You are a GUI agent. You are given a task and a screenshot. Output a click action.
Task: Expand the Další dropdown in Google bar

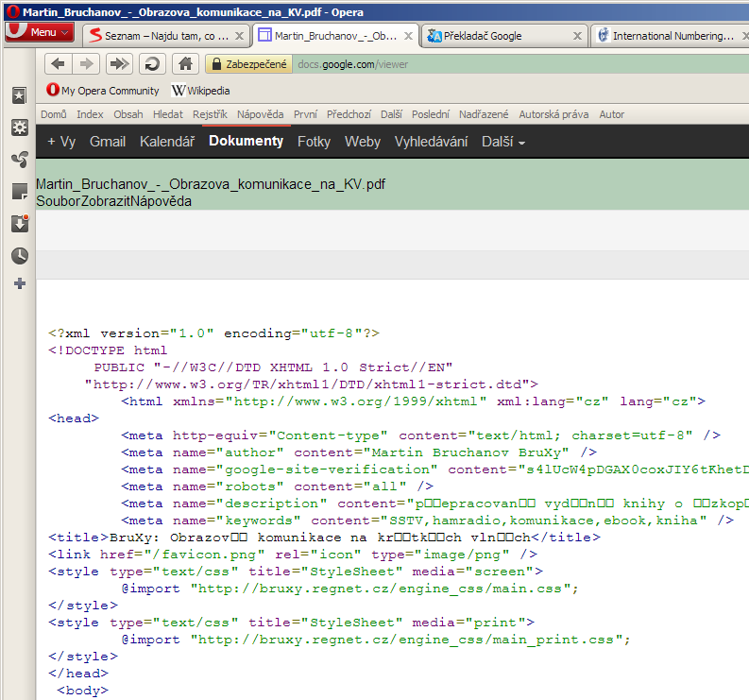502,142
